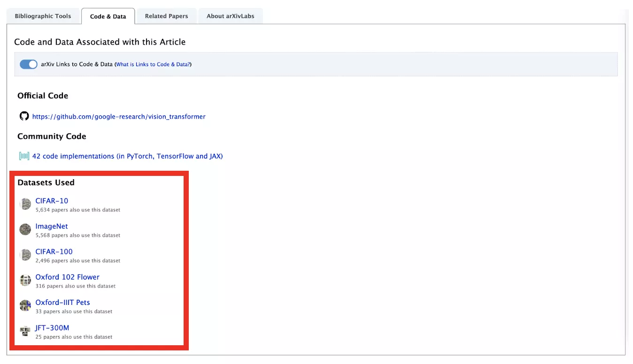Open the ImageNet dataset link
The width and height of the screenshot is (633, 364).
pyautogui.click(x=52, y=226)
